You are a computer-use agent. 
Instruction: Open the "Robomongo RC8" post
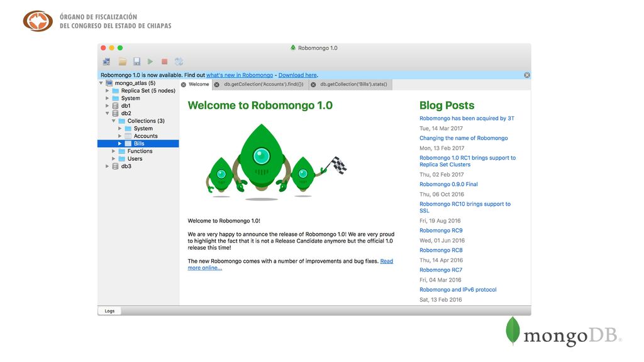tap(441, 250)
